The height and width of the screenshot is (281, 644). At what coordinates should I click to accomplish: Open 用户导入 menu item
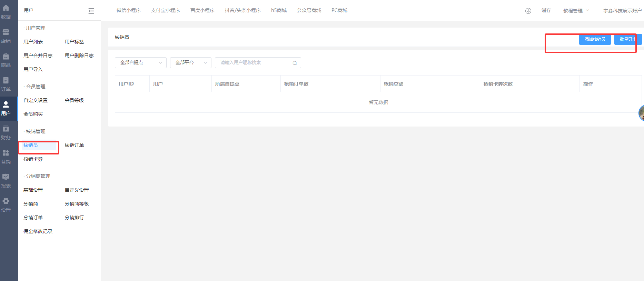pyautogui.click(x=33, y=69)
